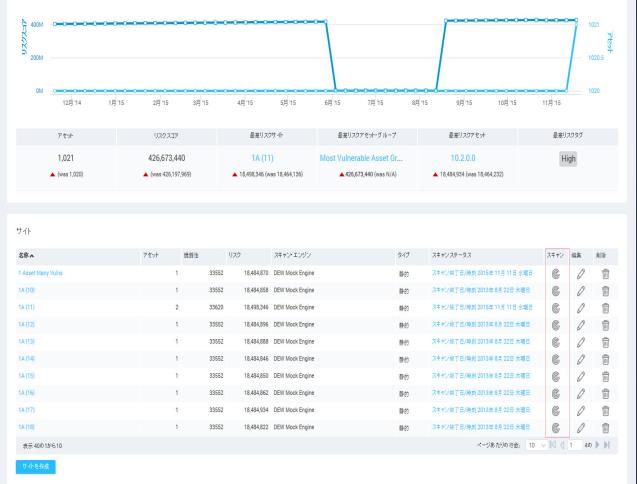
Task: Delete the 1 Asset Many Vulns site
Action: (606, 273)
